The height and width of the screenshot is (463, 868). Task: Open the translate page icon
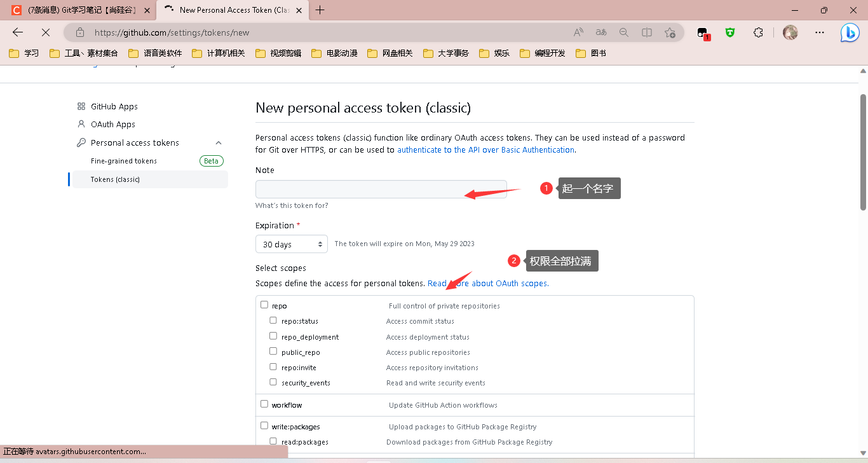click(x=601, y=32)
